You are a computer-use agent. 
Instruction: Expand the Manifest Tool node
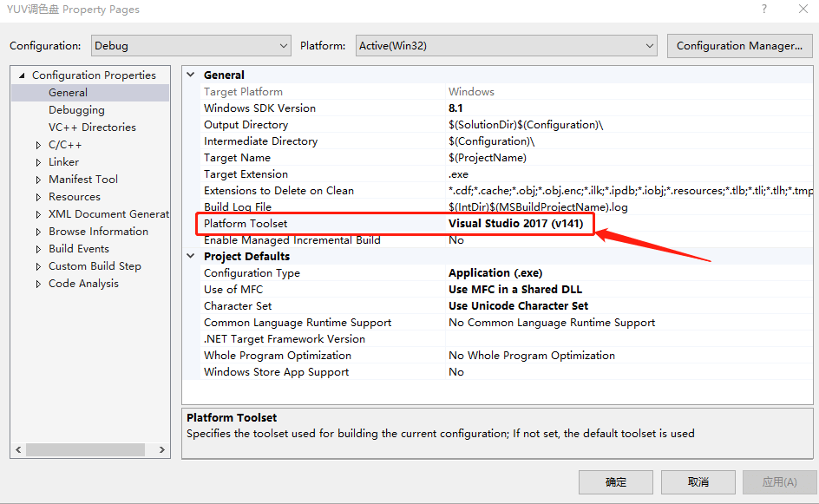[38, 180]
